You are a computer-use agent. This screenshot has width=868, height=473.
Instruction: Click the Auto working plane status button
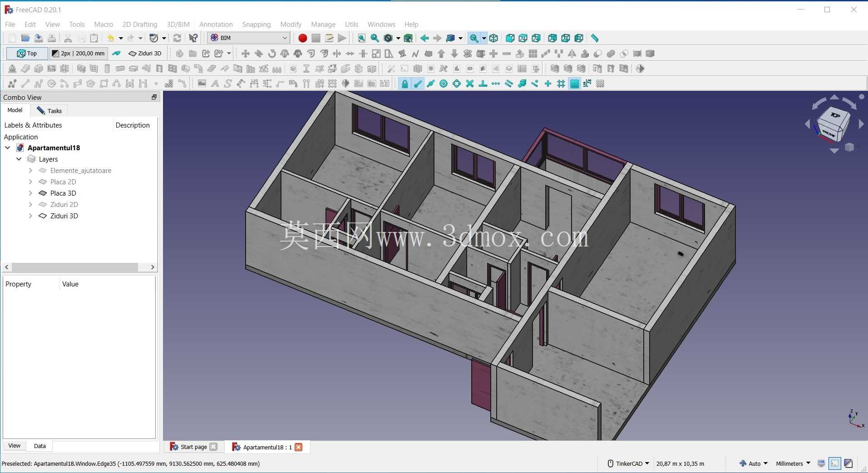(753, 463)
